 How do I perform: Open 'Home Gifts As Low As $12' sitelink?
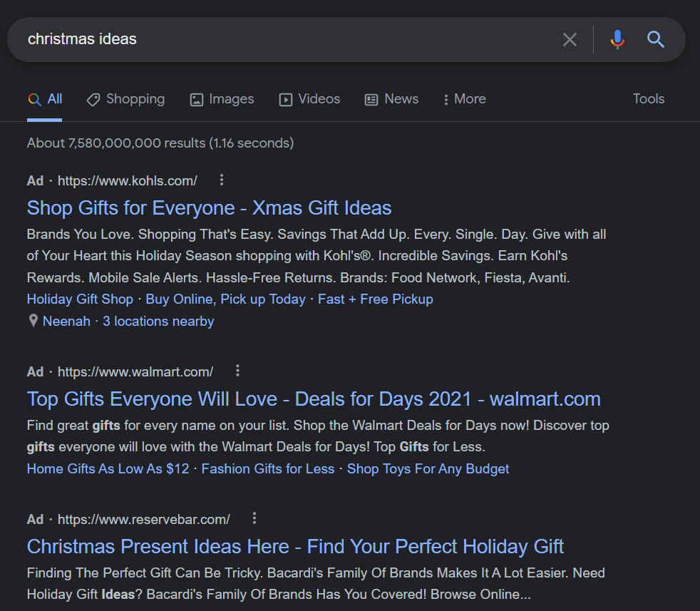tap(108, 468)
